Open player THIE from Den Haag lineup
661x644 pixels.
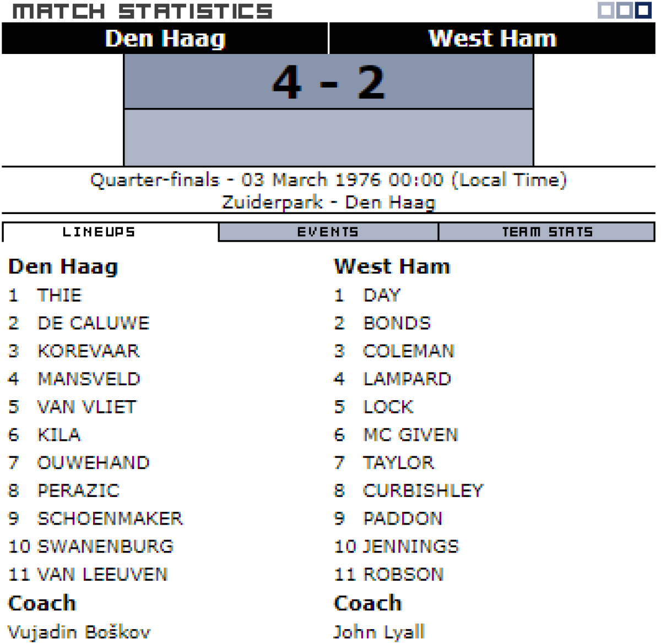click(59, 296)
